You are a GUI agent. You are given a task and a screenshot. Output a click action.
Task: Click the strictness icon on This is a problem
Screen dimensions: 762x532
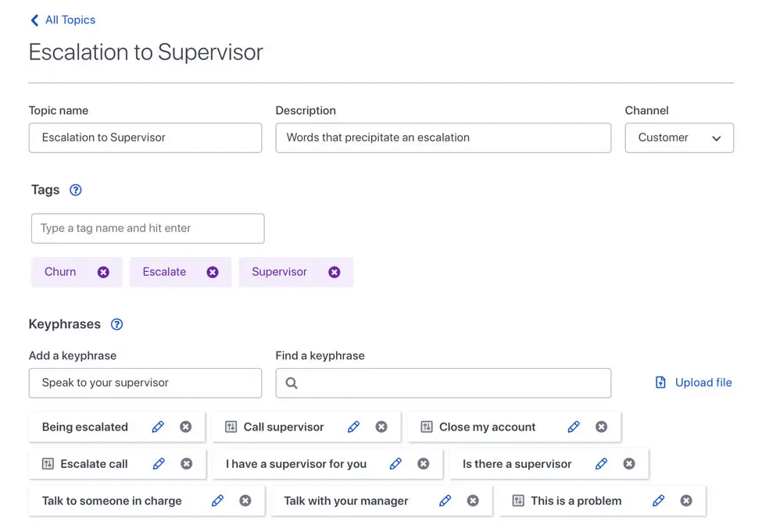click(x=518, y=501)
